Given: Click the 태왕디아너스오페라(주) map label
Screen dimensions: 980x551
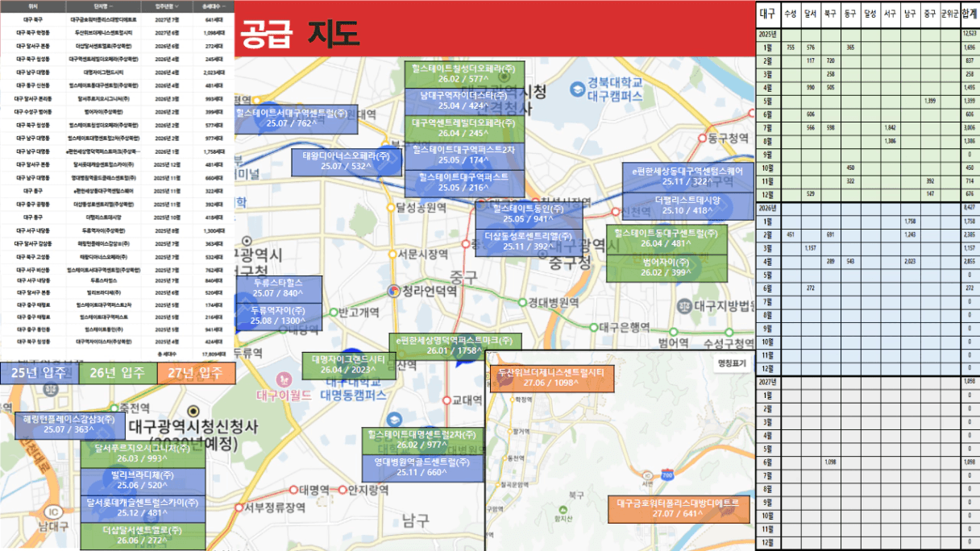Looking at the screenshot, I should [346, 161].
